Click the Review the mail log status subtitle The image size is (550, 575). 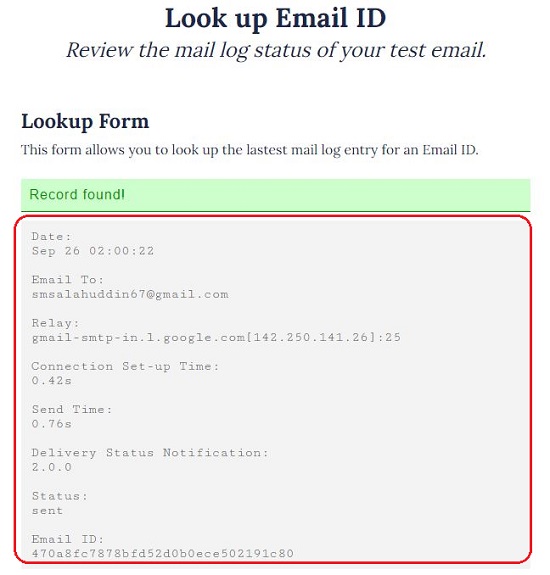click(x=276, y=50)
